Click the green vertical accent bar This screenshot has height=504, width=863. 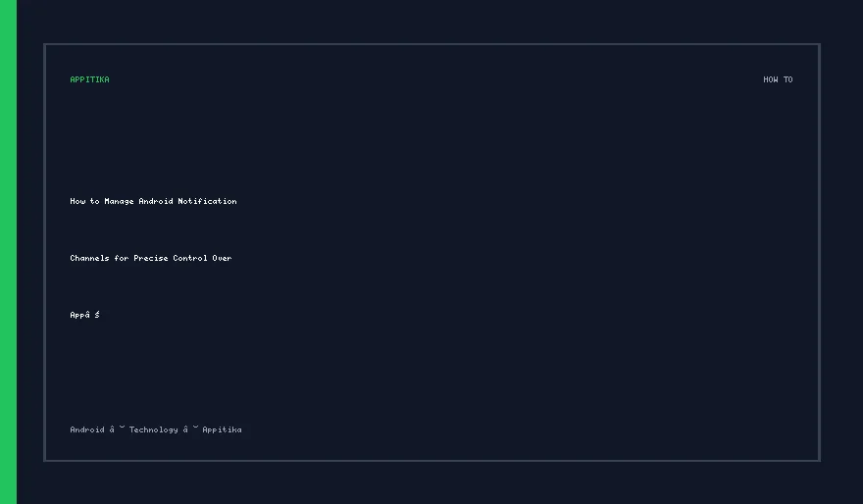coord(8,252)
